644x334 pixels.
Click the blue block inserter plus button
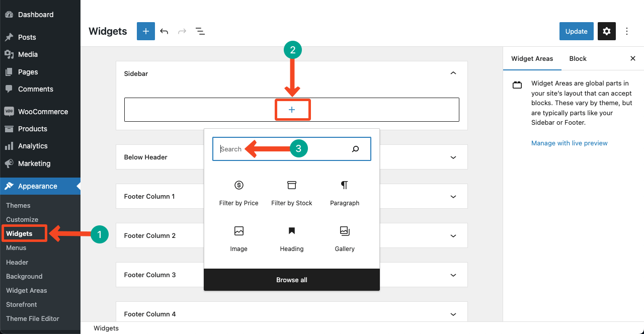(146, 31)
